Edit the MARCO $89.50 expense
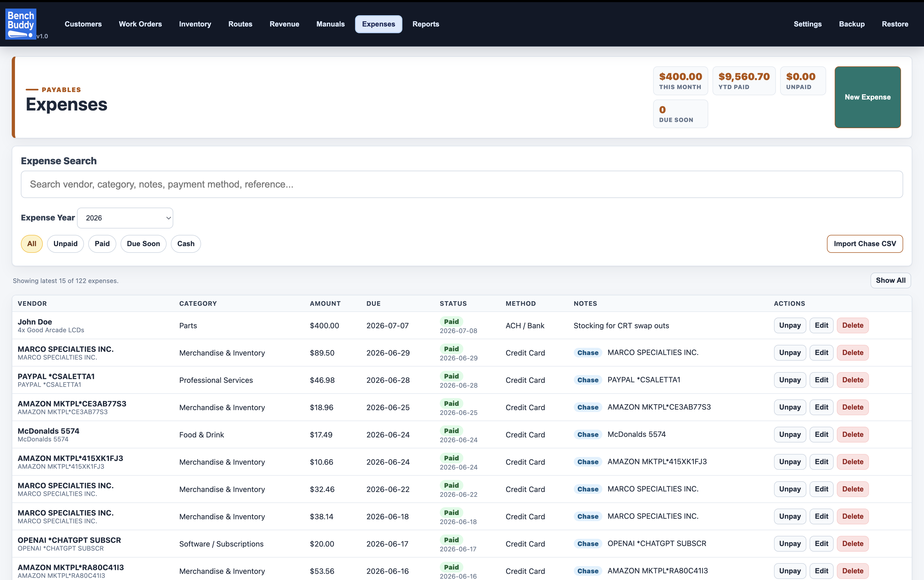The width and height of the screenshot is (924, 580). point(821,353)
